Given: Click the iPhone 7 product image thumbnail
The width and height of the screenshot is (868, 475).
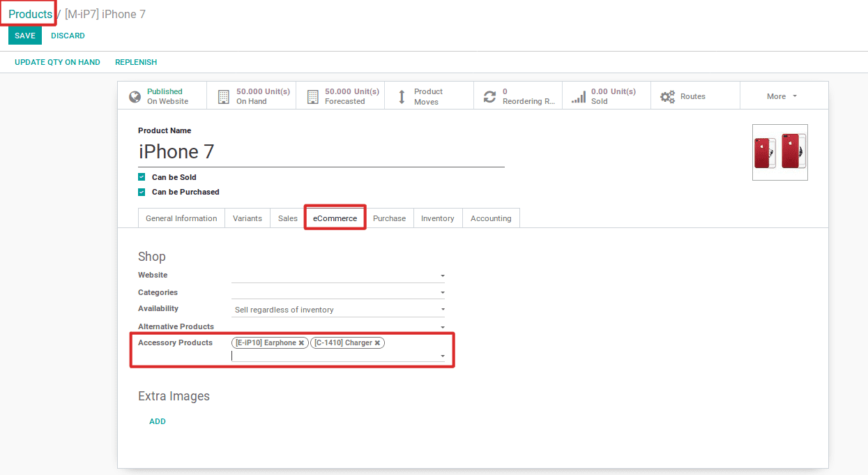Looking at the screenshot, I should (x=780, y=152).
